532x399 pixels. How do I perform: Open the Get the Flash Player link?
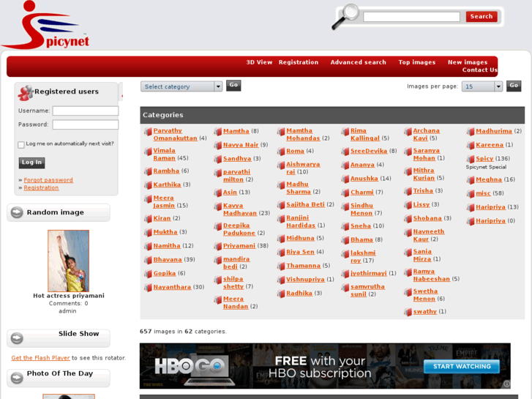(40, 358)
